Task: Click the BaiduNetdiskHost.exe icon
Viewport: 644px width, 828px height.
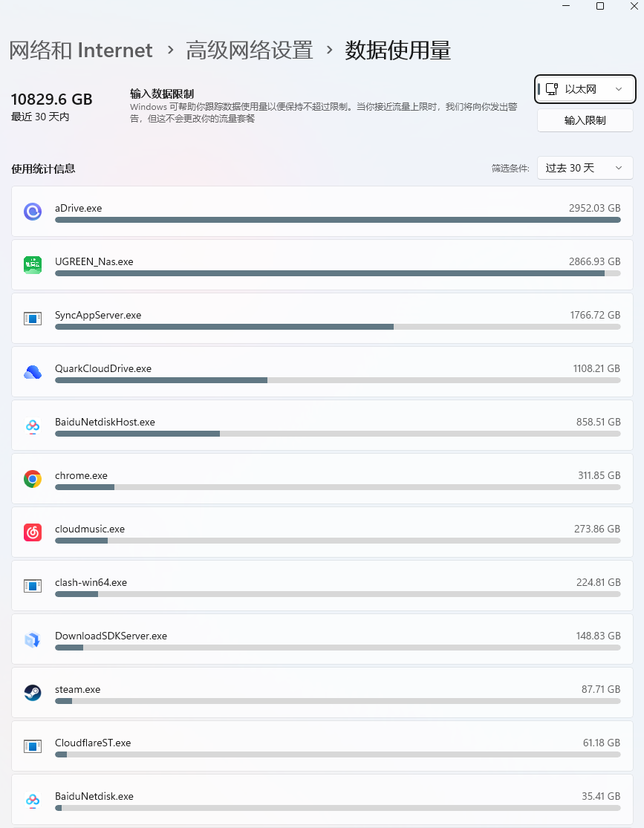Action: pos(33,426)
